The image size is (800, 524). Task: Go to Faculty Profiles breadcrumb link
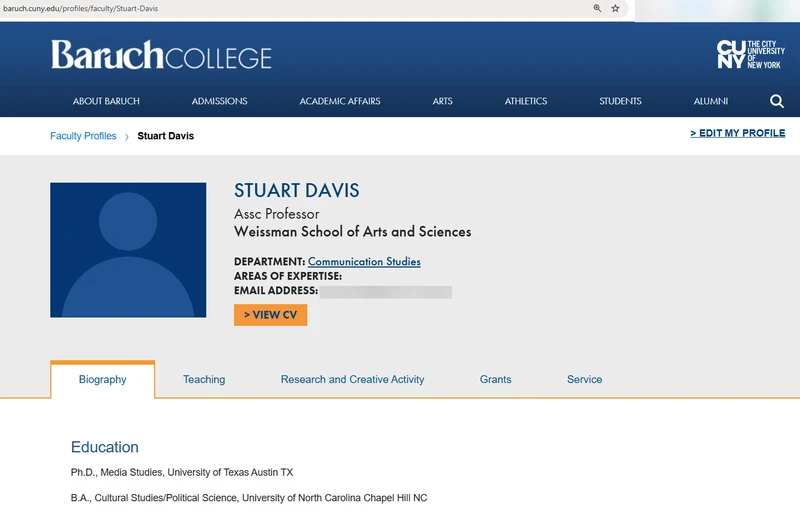point(83,136)
